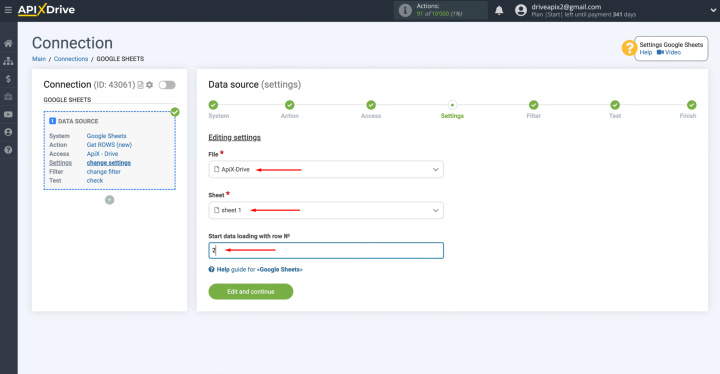This screenshot has height=374, width=720.
Task: Go to the Finish step
Action: (692, 105)
